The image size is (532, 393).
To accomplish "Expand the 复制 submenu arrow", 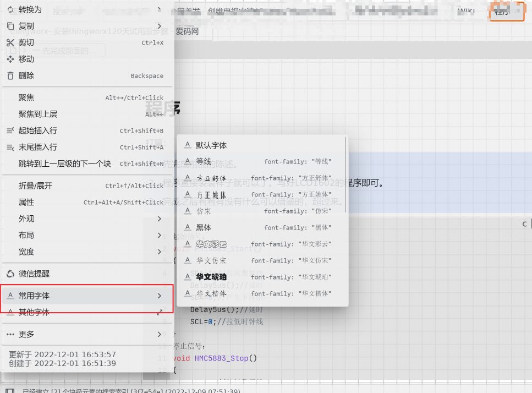I will tap(160, 26).
